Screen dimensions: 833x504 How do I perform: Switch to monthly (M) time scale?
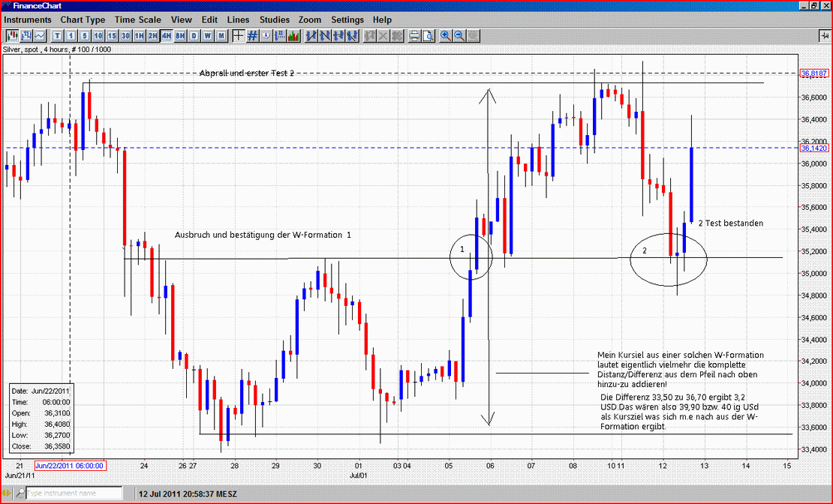pyautogui.click(x=221, y=35)
